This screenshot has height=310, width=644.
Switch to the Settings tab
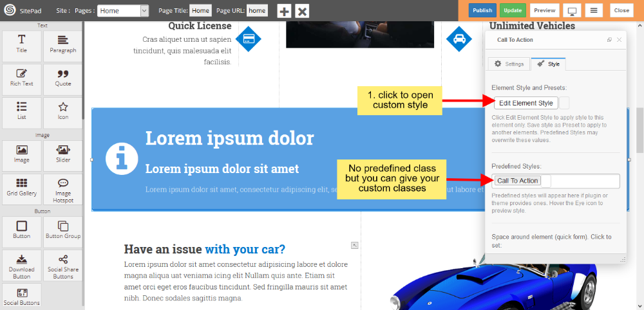click(509, 64)
